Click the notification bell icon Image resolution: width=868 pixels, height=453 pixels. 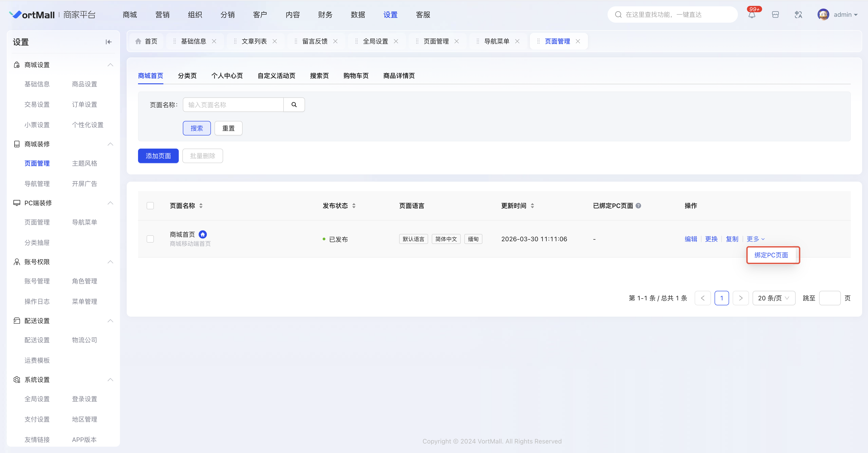point(752,15)
